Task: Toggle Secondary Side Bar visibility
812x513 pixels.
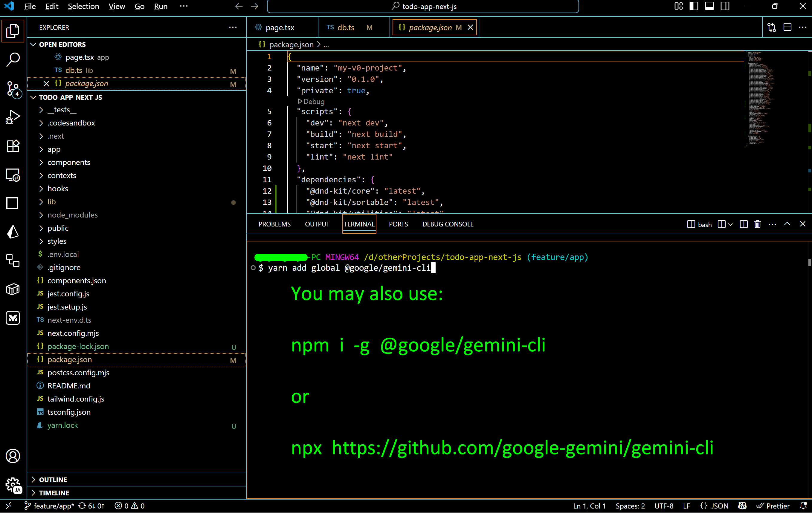Action: [725, 6]
